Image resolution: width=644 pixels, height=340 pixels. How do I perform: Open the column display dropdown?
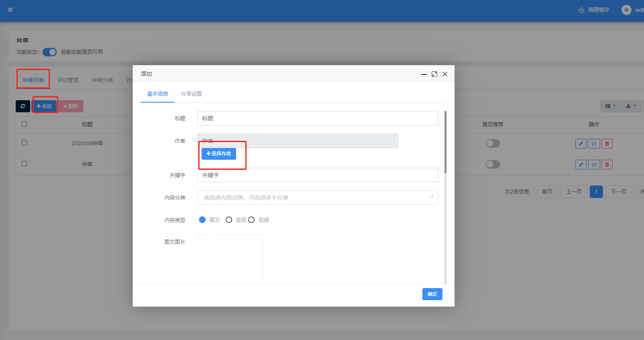610,106
